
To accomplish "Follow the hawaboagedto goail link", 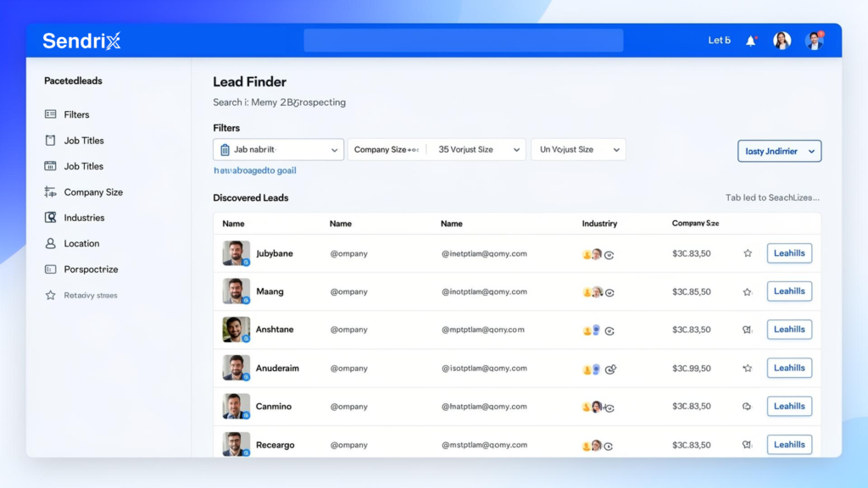I will click(x=254, y=170).
